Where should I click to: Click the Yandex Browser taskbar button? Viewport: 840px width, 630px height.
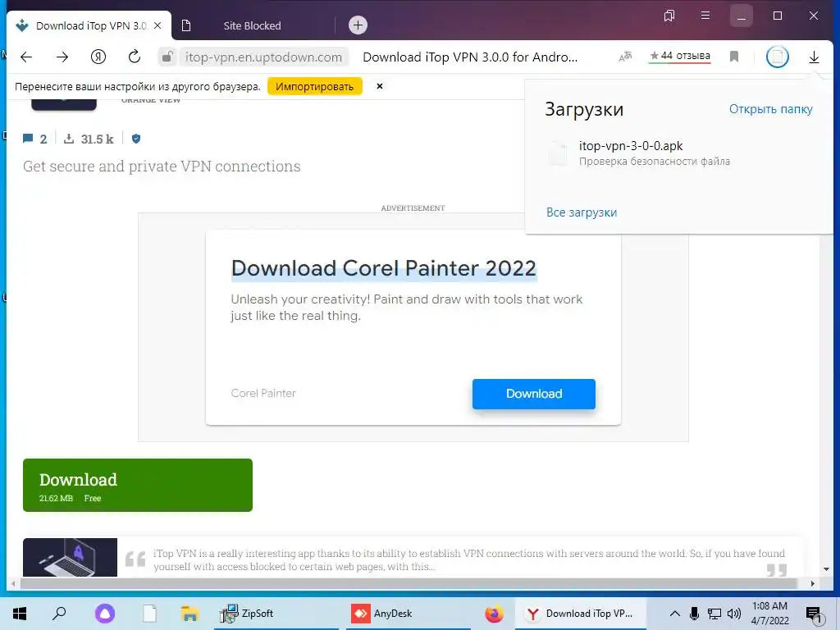pos(581,614)
